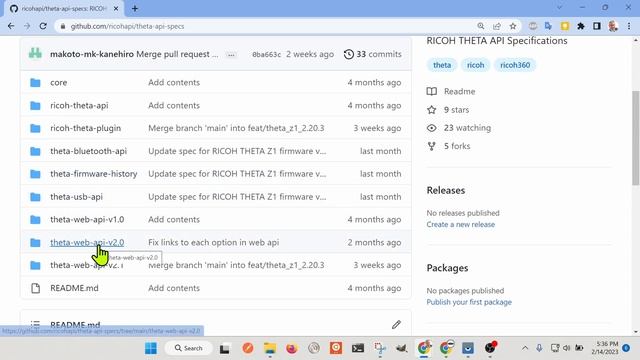Click folder icon next to ricoh-theta-plugin

tap(36, 128)
